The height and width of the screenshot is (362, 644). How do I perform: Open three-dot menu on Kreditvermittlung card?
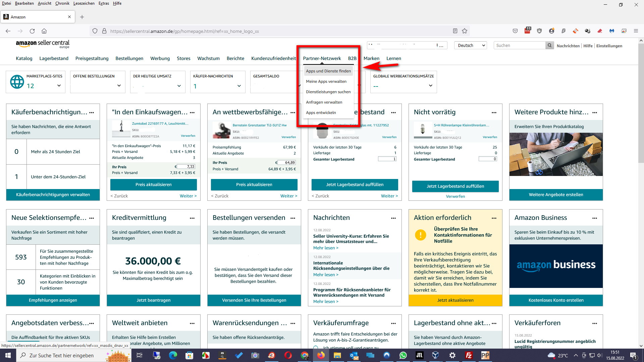tap(192, 218)
